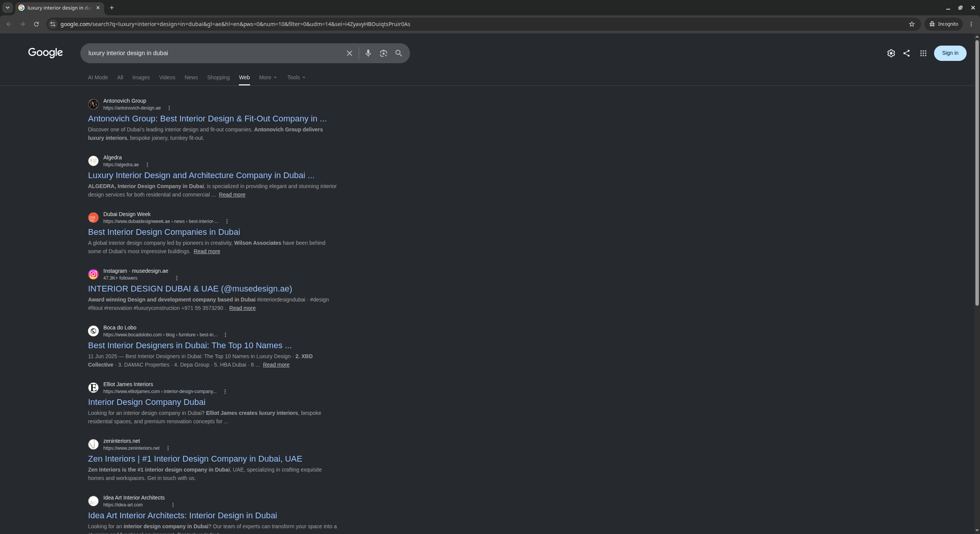Switch to the Videos tab

tap(167, 77)
